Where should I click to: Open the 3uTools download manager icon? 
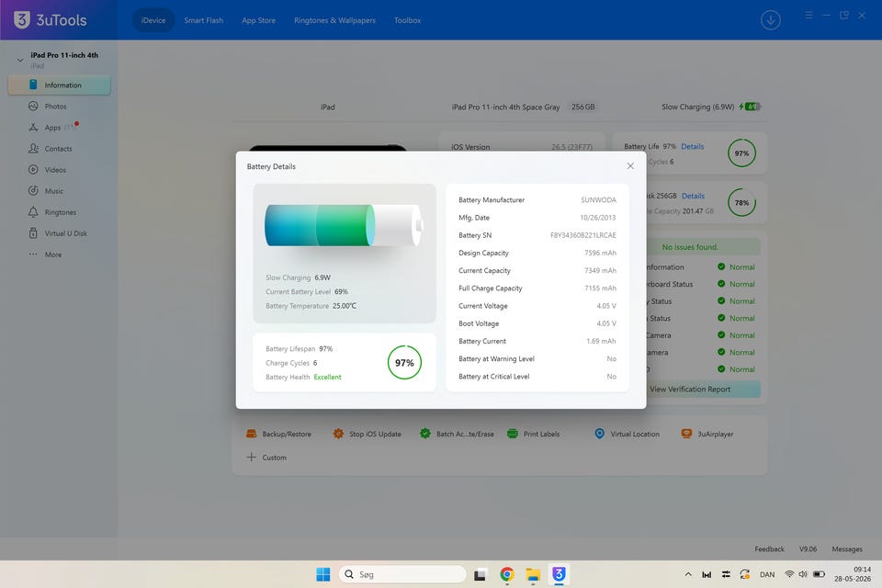tap(770, 20)
